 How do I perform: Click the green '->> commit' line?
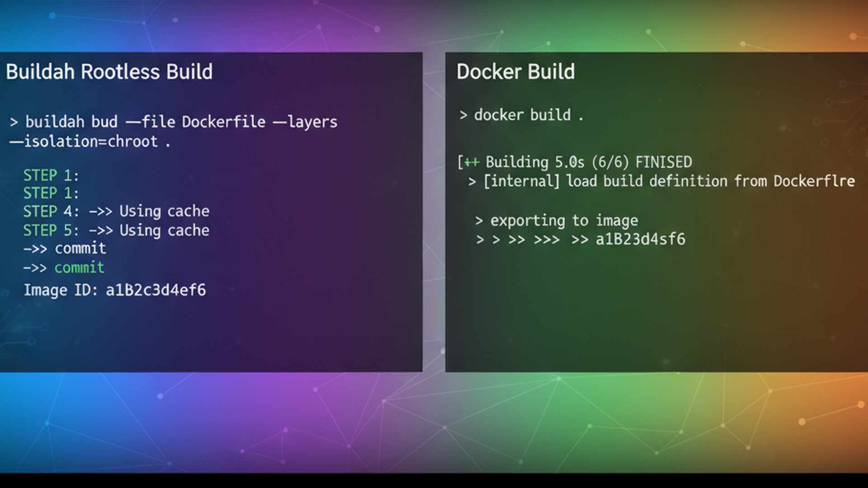click(x=64, y=267)
